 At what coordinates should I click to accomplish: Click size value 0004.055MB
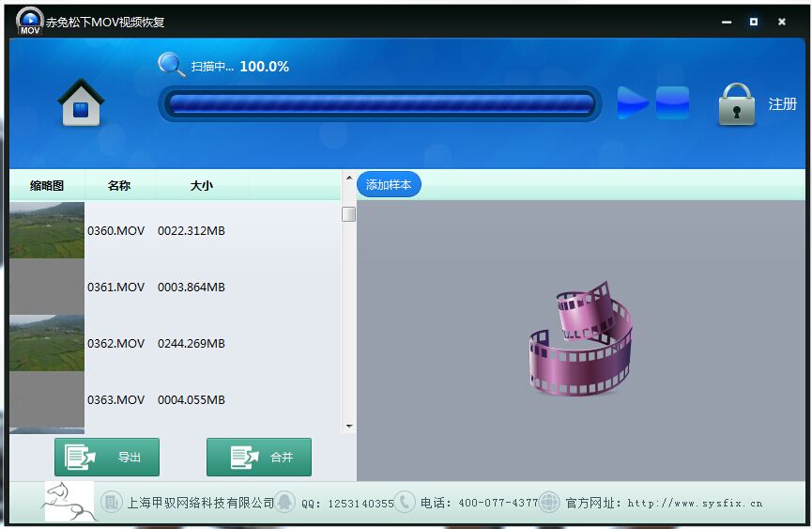pos(192,400)
